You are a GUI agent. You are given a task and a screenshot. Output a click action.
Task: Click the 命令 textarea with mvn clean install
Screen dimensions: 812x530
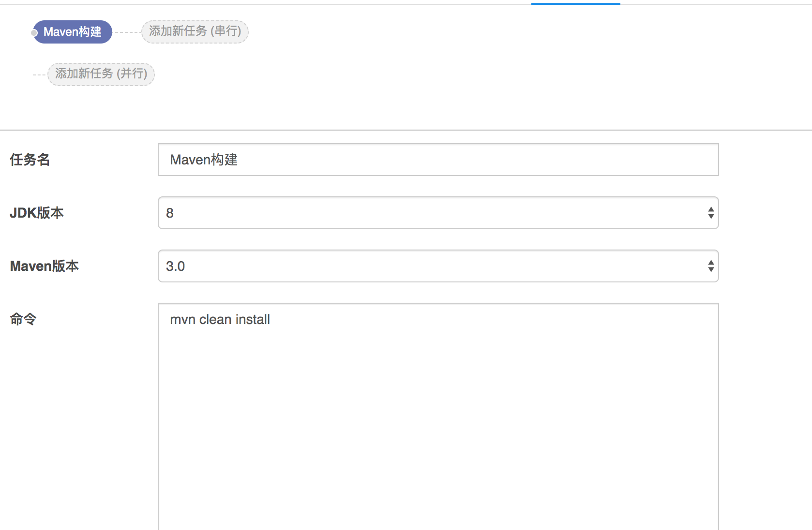click(438, 416)
